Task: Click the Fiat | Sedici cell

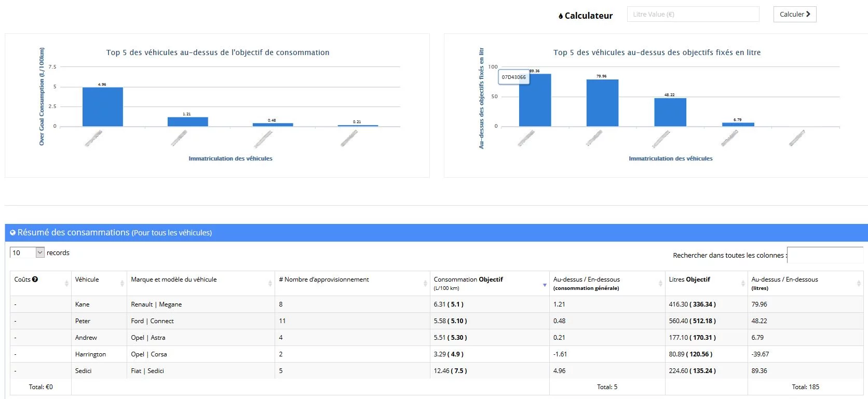Action: (201, 371)
